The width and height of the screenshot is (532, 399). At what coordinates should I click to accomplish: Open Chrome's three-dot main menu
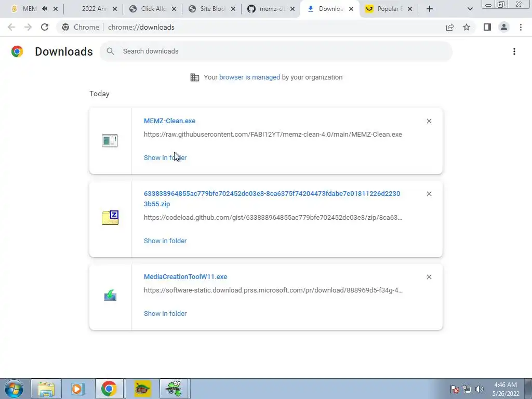tap(521, 27)
